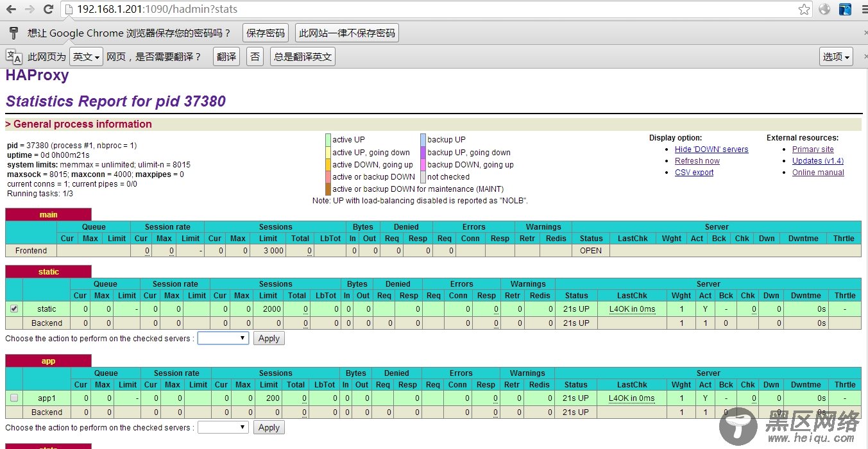The image size is (868, 449).
Task: Click the OPEN status in Frontend row
Action: pos(591,251)
